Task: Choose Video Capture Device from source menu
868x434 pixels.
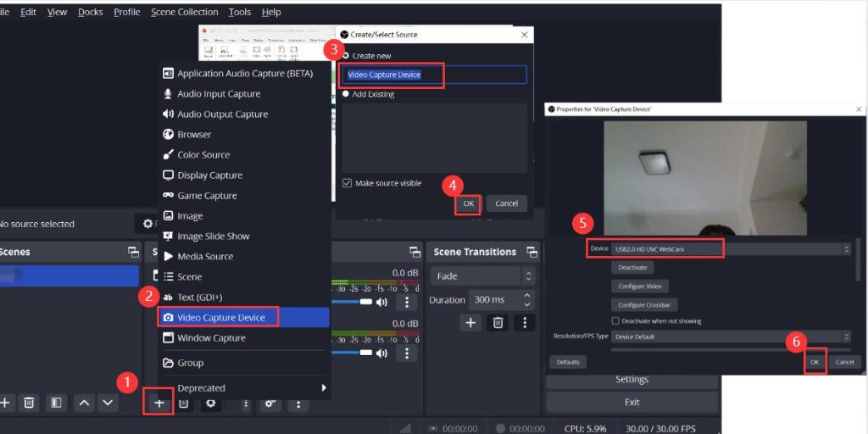Action: pos(243,318)
